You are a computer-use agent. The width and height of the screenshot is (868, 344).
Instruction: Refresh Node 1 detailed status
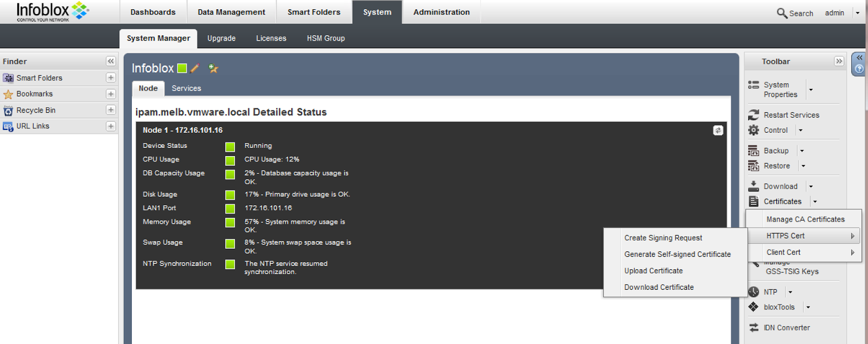[718, 131]
